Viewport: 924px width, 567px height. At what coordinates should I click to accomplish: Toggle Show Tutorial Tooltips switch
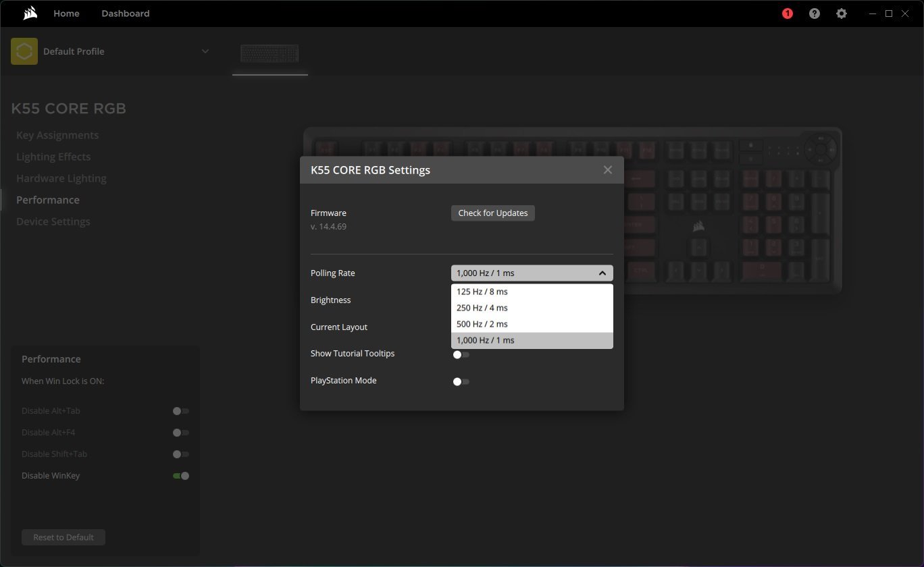461,354
